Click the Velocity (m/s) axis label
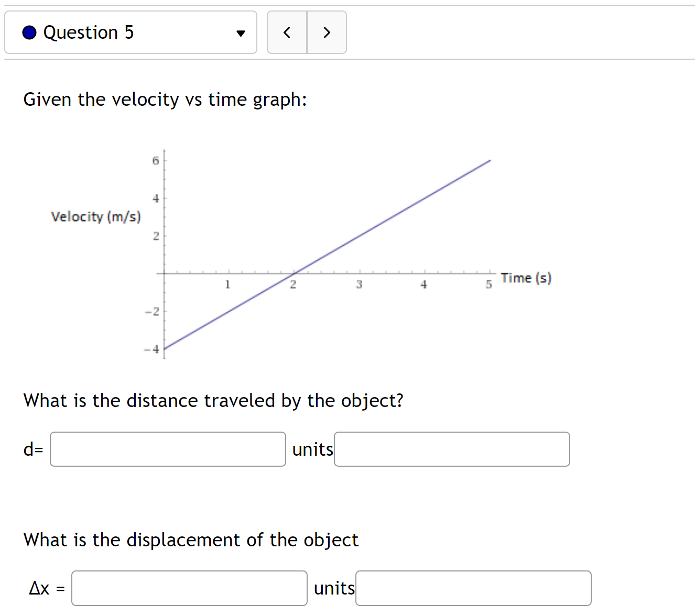Screen dimensions: 695x616 click(96, 216)
